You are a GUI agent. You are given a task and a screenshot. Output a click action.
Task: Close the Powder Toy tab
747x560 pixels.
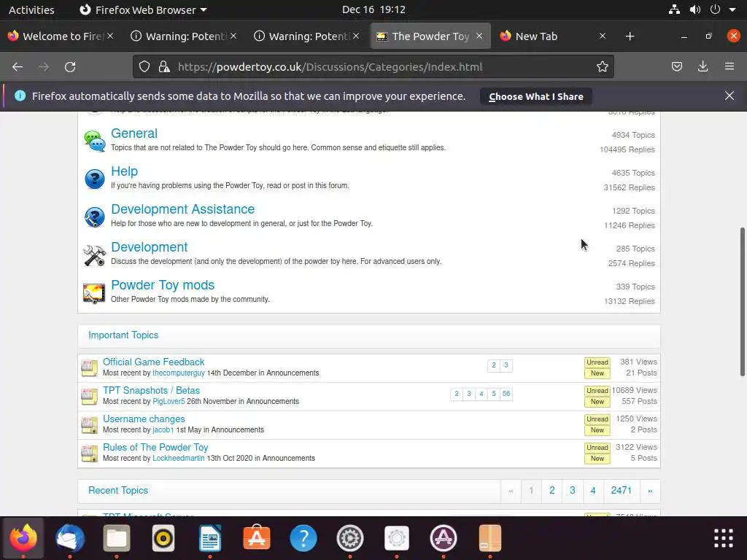[x=479, y=36]
